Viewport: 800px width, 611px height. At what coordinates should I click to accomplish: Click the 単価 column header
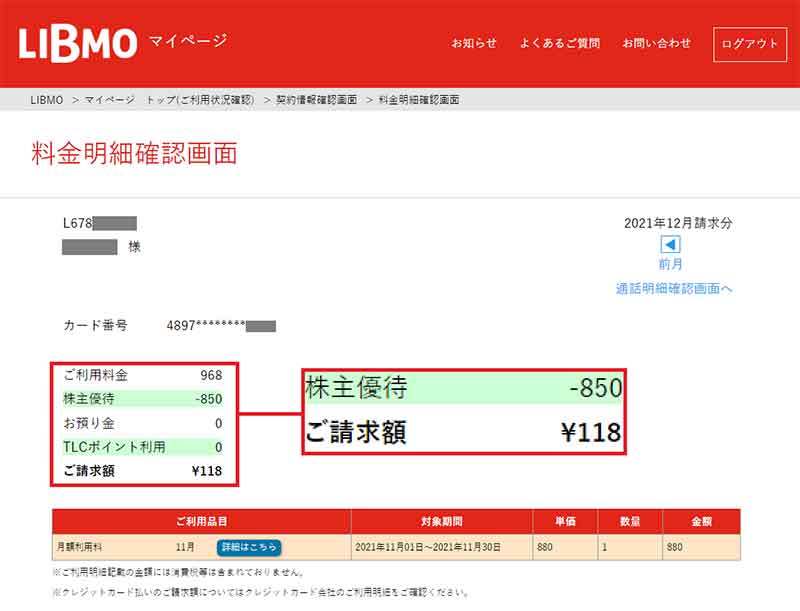[565, 521]
